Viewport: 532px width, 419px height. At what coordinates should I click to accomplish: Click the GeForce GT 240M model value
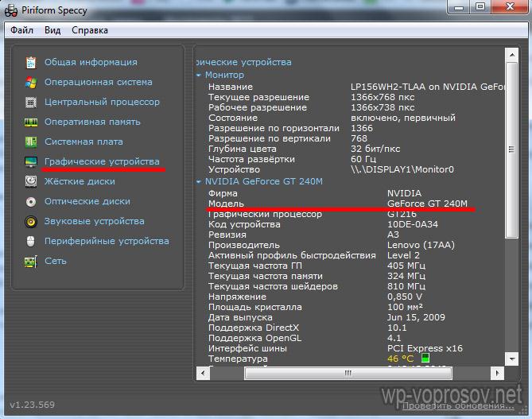click(427, 204)
